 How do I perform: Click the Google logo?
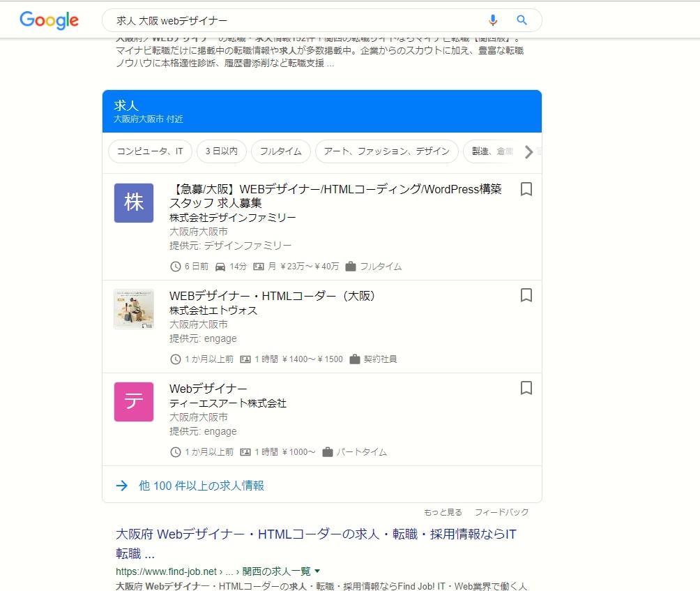pyautogui.click(x=49, y=20)
